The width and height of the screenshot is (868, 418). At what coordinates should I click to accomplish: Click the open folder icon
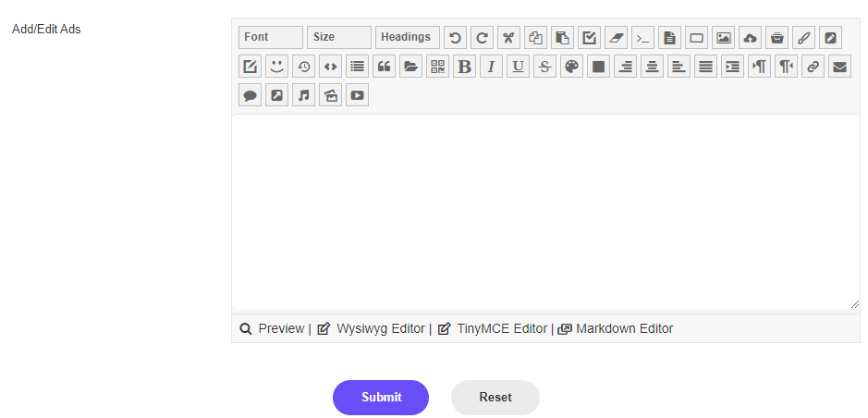point(411,67)
